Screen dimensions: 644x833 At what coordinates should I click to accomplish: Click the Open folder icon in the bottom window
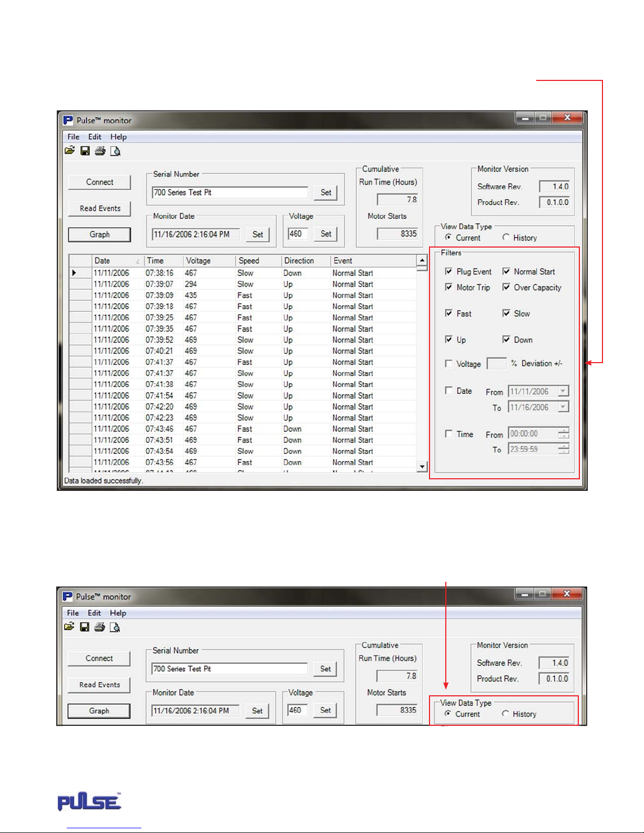[69, 627]
